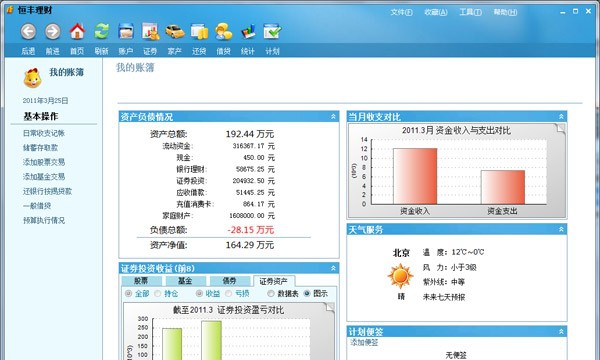
Task: Click the 家庭财产 value 1608000.00 元
Action: click(252, 215)
